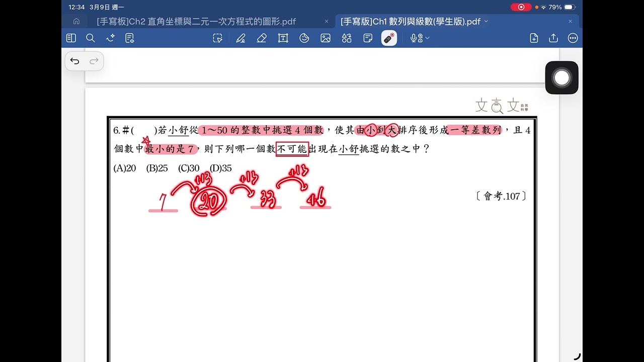This screenshot has width=644, height=362.
Task: Open the audio recording microphone options
Action: pyautogui.click(x=420, y=38)
